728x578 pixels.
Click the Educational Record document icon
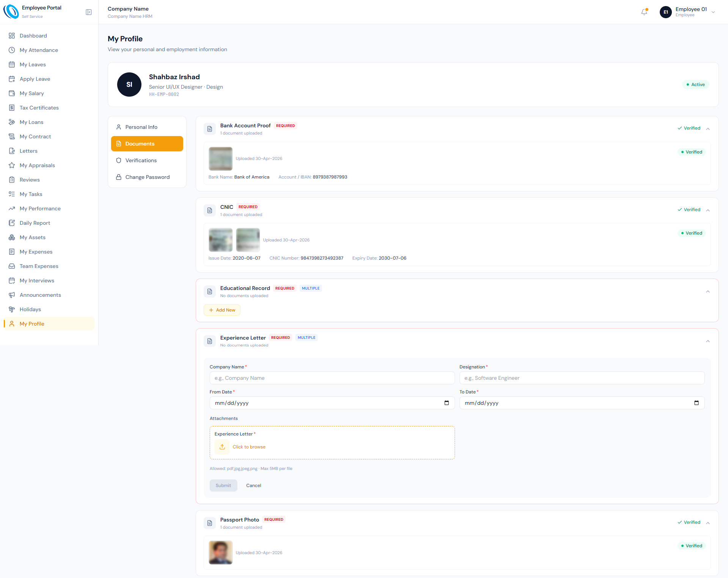pyautogui.click(x=210, y=291)
